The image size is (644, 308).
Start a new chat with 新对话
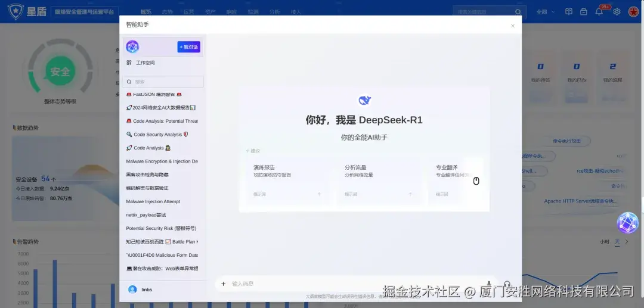pos(188,46)
